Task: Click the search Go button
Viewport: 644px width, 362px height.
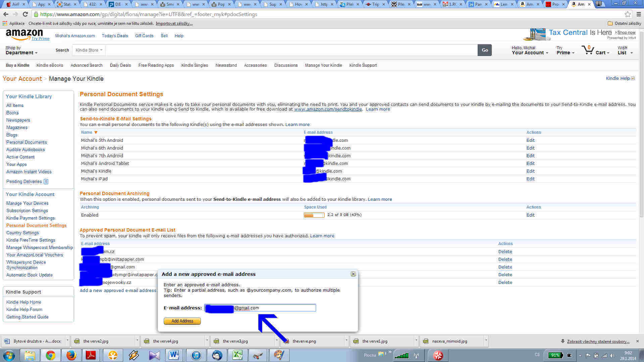Action: point(485,50)
